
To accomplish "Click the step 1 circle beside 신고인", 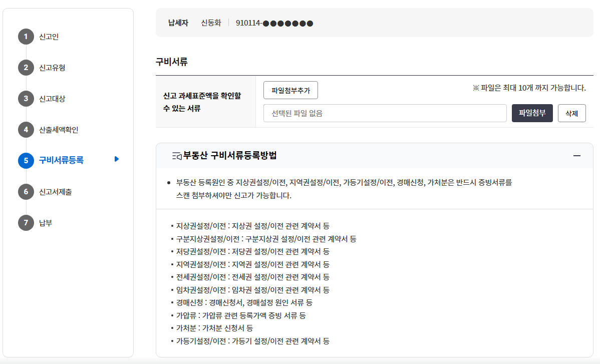I will coord(26,37).
